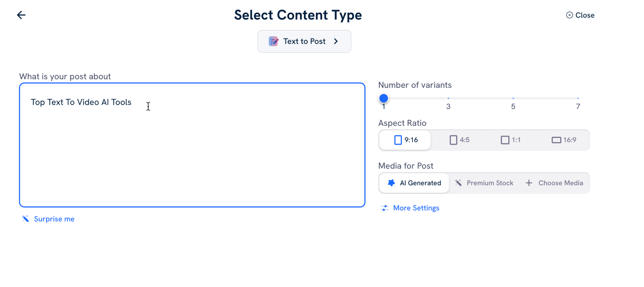Click the wand icon next to Surprise me
Image resolution: width=644 pixels, height=287 pixels.
(25, 218)
